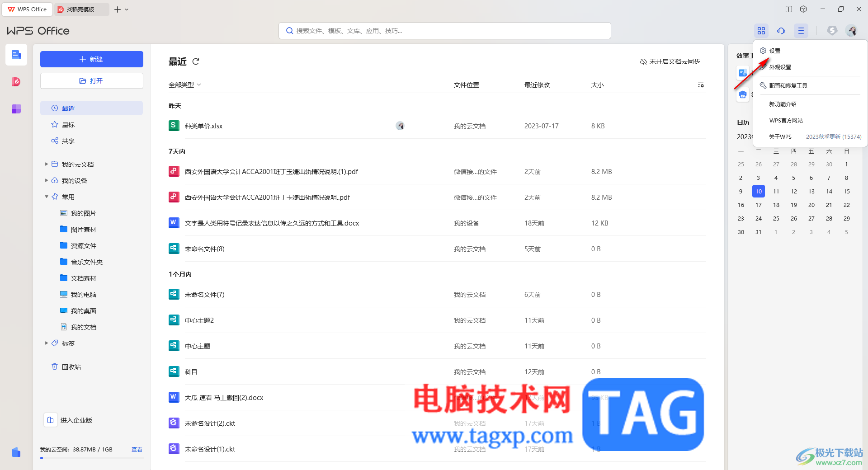This screenshot has width=868, height=470.
Task: Click the design icon of 未命名设计(2).ckt
Action: click(x=174, y=423)
